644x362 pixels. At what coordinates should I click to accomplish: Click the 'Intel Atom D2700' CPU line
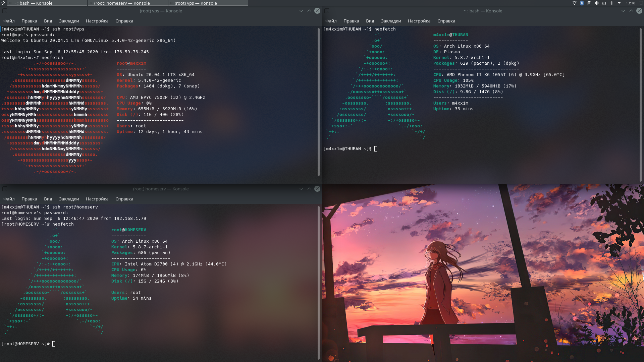[169, 264]
